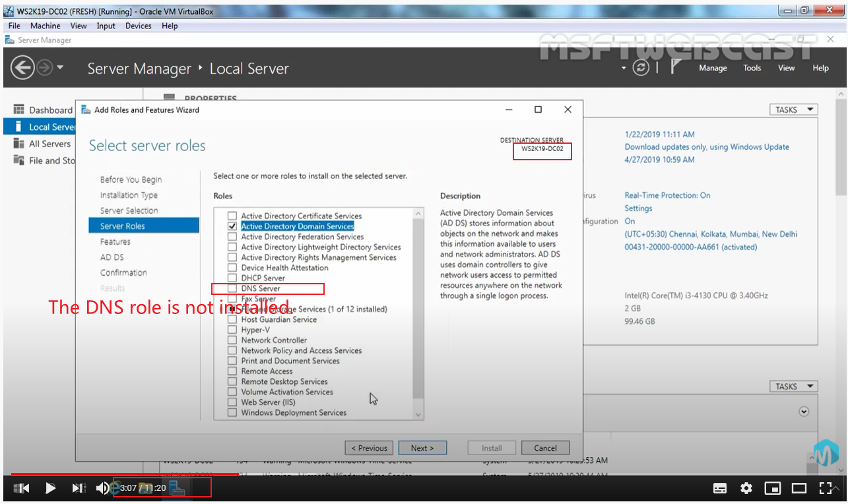Go to the Features wizard step

(x=115, y=241)
